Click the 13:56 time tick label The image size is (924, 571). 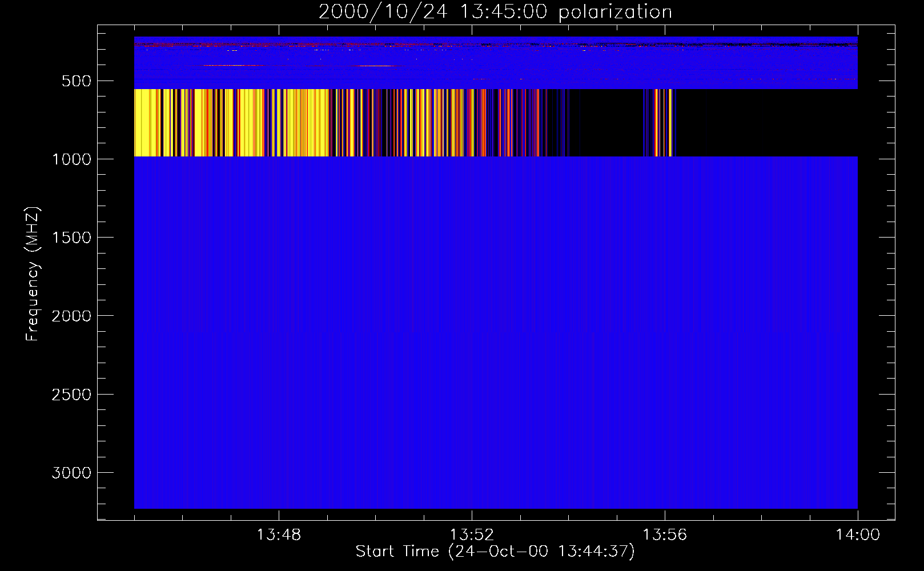point(665,535)
